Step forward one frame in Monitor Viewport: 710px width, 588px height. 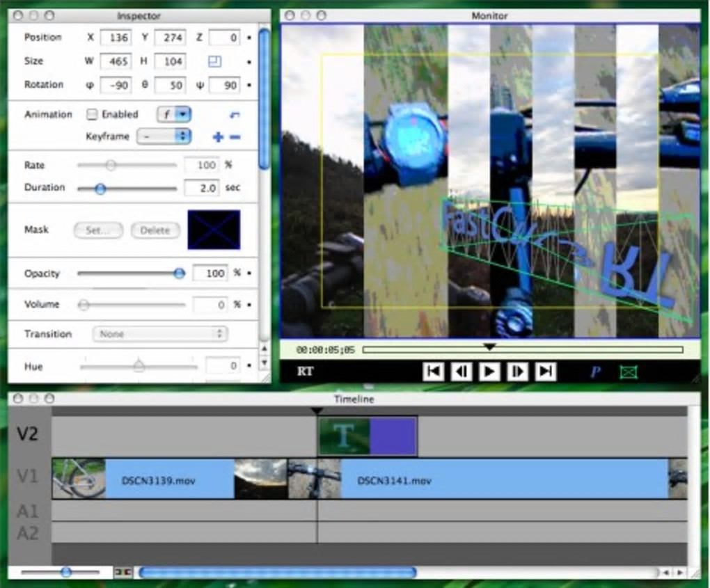click(517, 372)
